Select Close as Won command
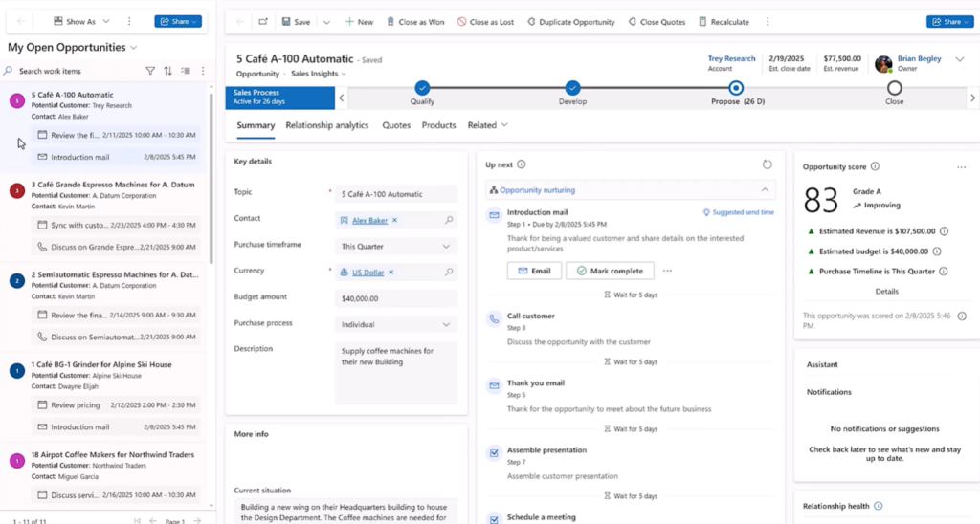 coord(415,22)
